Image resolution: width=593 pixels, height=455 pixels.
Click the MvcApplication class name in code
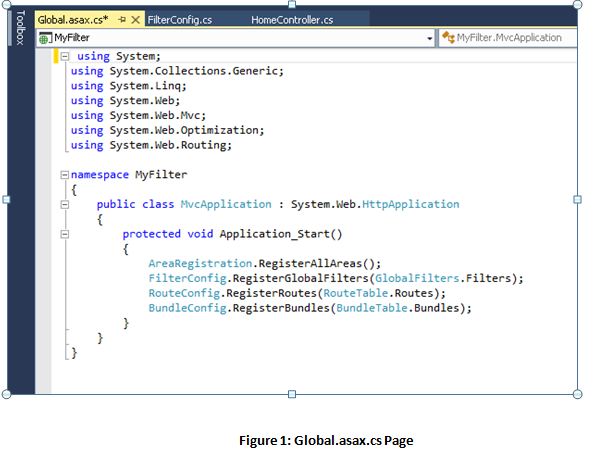click(x=226, y=204)
